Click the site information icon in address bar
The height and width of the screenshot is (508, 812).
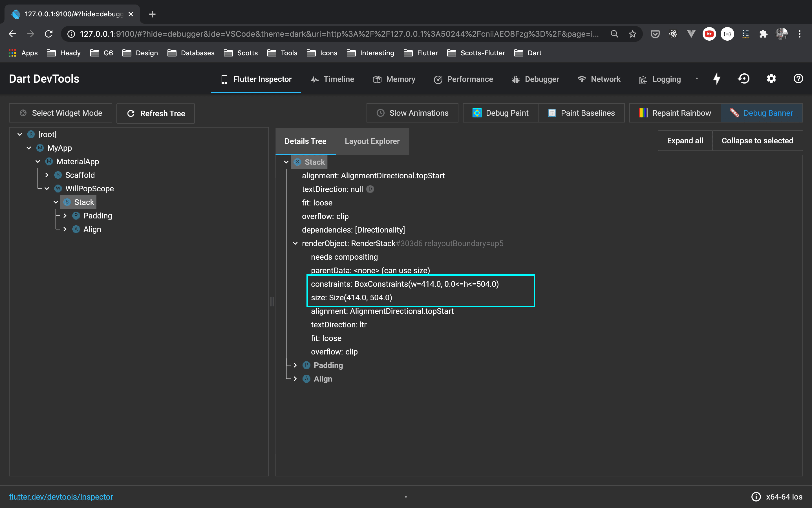click(71, 34)
